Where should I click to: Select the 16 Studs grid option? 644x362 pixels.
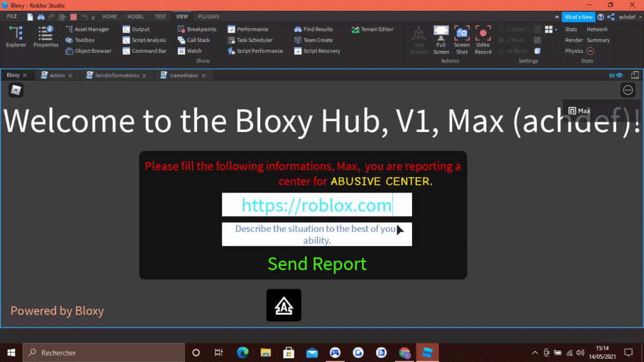pos(513,51)
